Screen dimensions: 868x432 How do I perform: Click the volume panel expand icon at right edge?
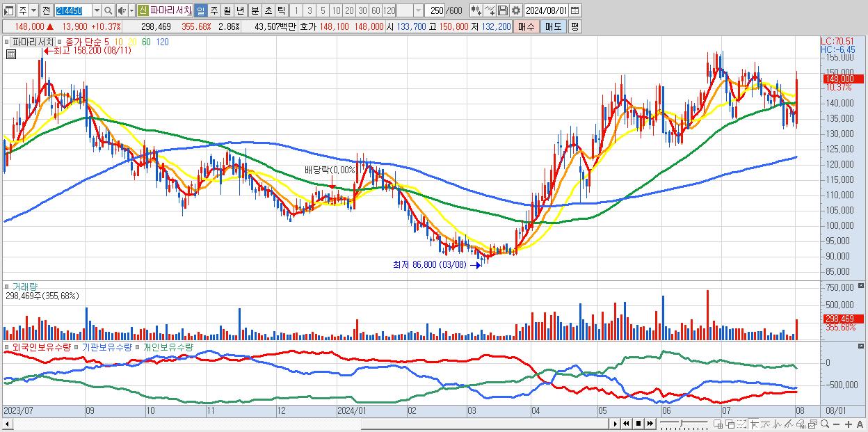(862, 286)
